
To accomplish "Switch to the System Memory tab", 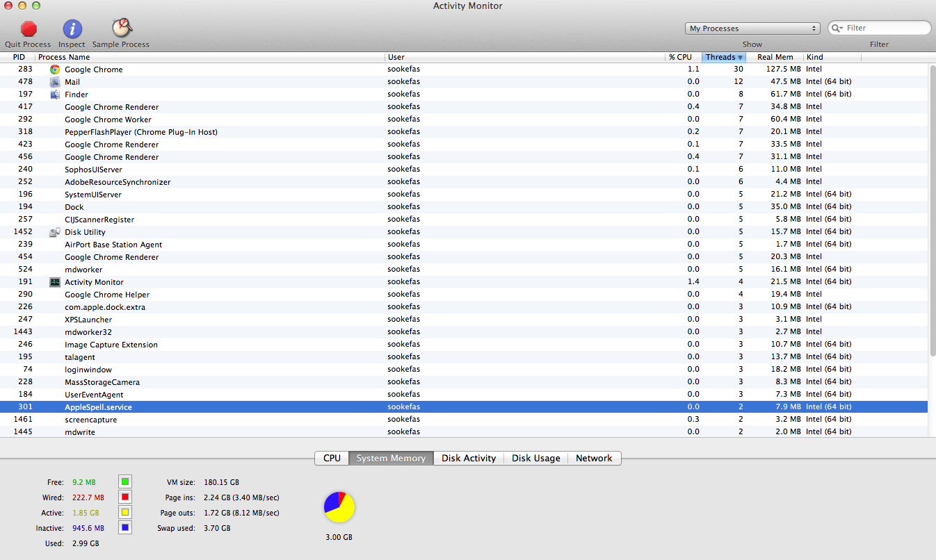I will pos(391,459).
